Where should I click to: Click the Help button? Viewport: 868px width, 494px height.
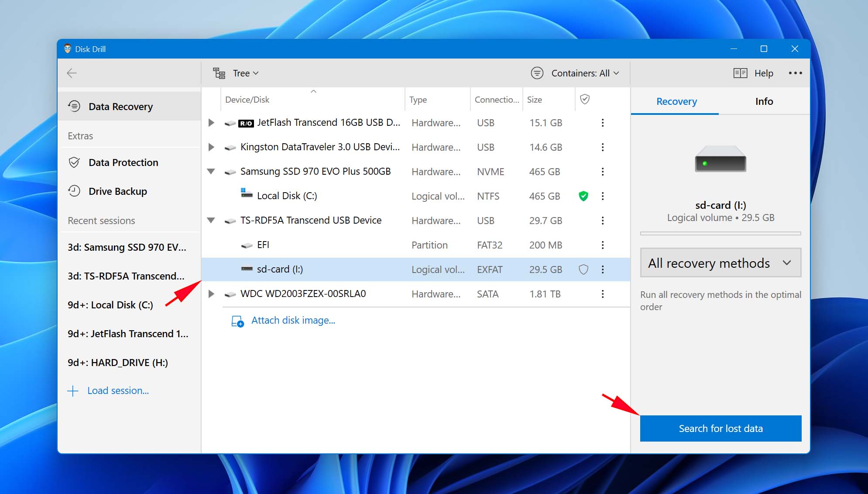pos(764,73)
